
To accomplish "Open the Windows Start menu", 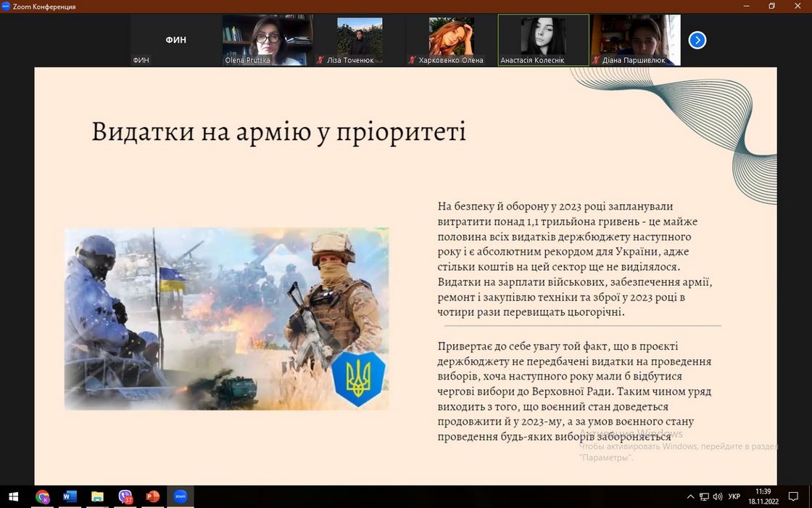I will tap(13, 496).
